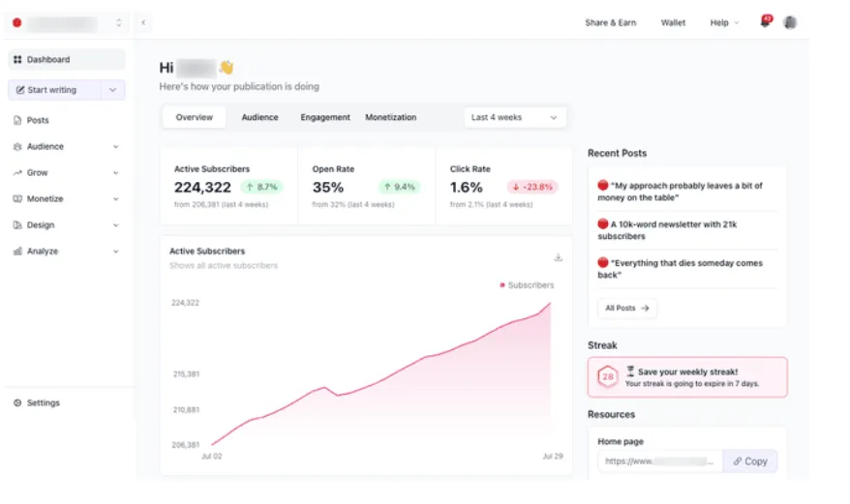850x504 pixels.
Task: Click the Start writing button
Action: coord(54,90)
